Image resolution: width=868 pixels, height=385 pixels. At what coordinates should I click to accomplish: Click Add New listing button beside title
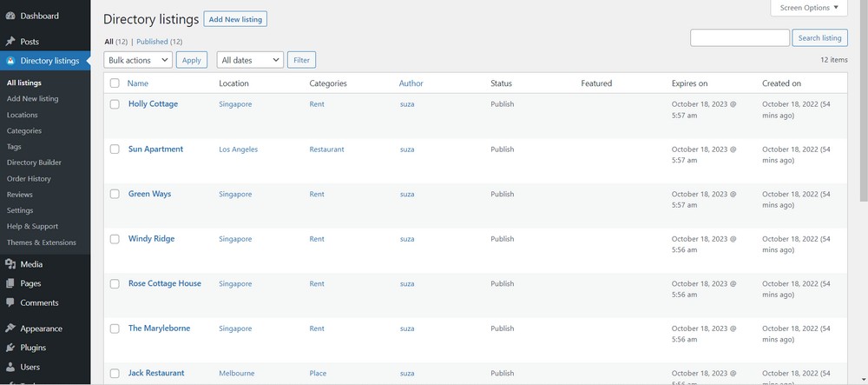(235, 19)
